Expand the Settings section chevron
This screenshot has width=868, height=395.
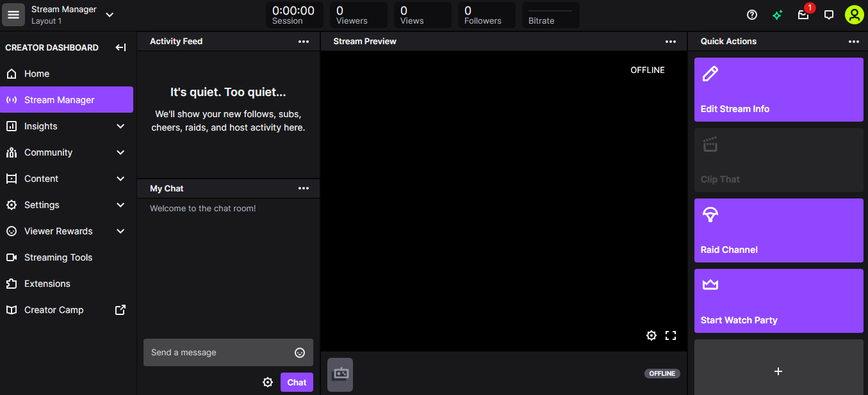(120, 205)
